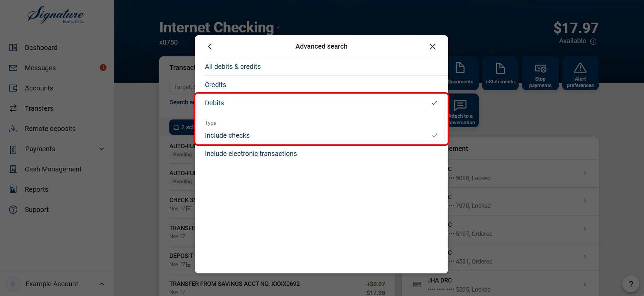Open the Dashboard from the sidebar

[41, 47]
